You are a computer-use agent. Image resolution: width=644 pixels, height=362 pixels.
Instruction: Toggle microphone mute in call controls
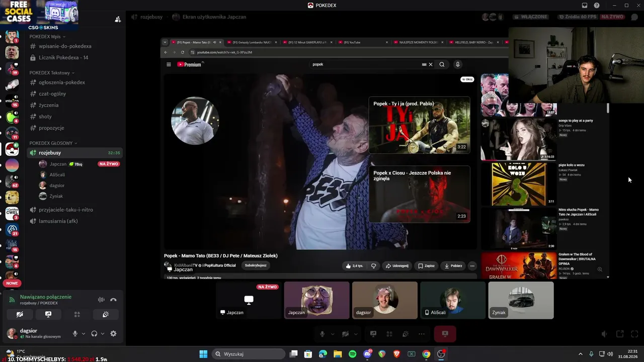(323, 334)
